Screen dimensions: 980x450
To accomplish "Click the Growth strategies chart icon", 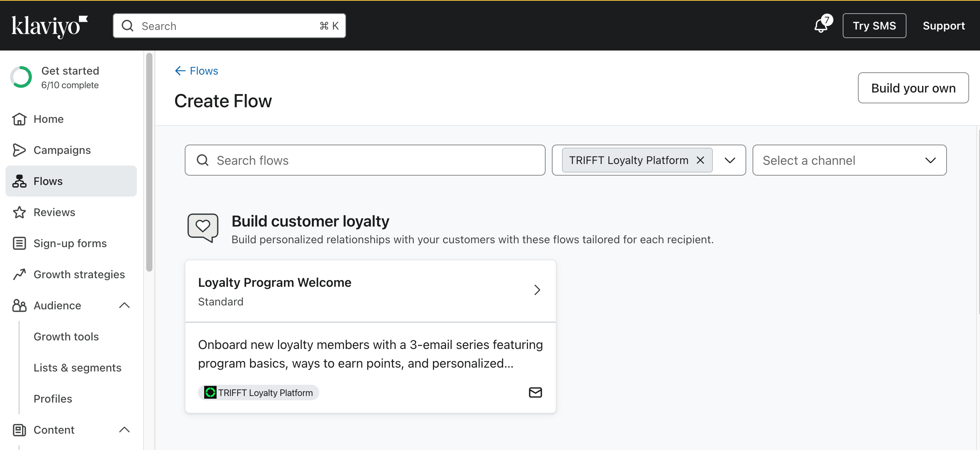I will tap(19, 274).
